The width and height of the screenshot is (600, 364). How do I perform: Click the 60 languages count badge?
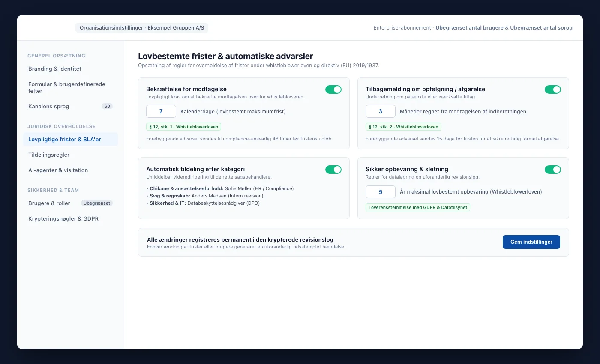click(107, 106)
